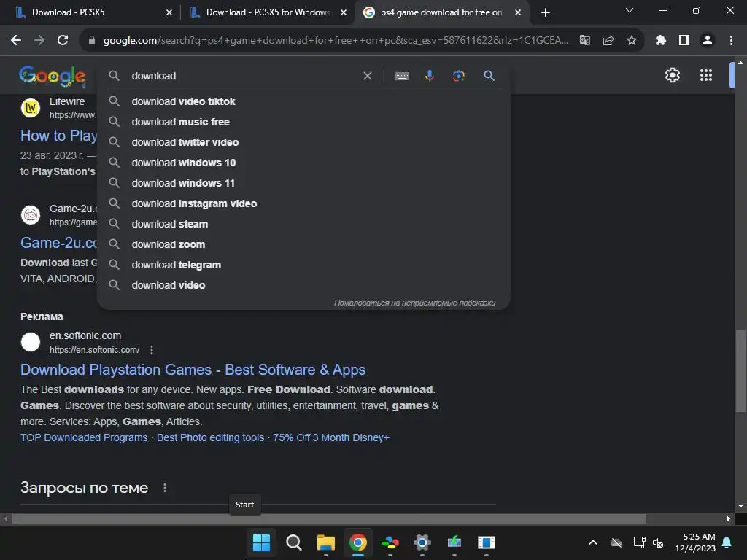Open 'Download Playstation Games - Best Software & Apps'
The width and height of the screenshot is (747, 560).
[193, 370]
